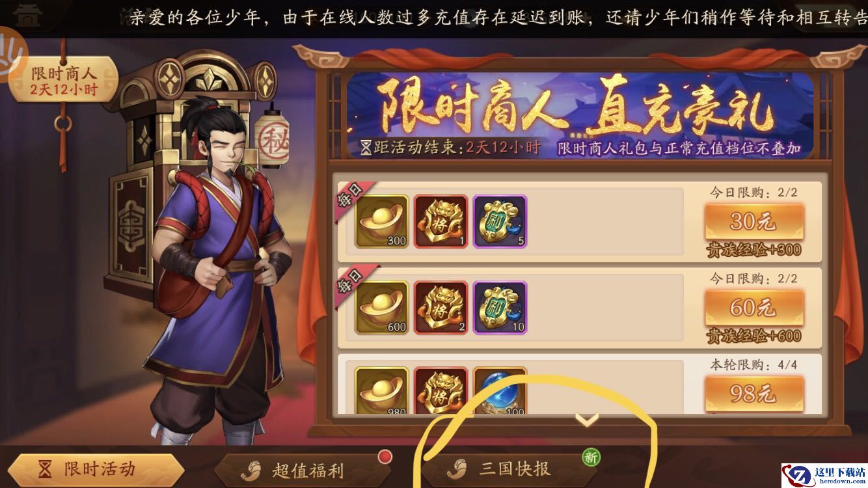
Task: Buy the 30元 gift pack
Action: click(753, 222)
